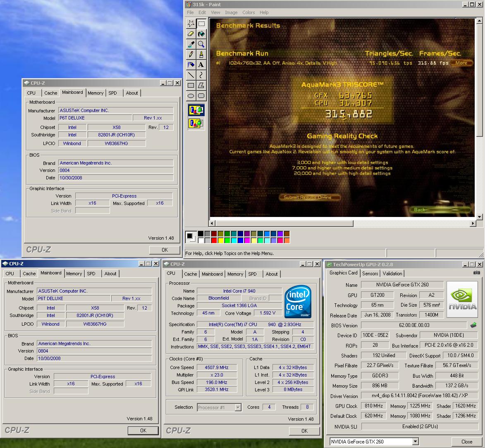Screen dimensions: 490x448
Task: Pick the red swatch in Paint palette
Action: [x=214, y=240]
